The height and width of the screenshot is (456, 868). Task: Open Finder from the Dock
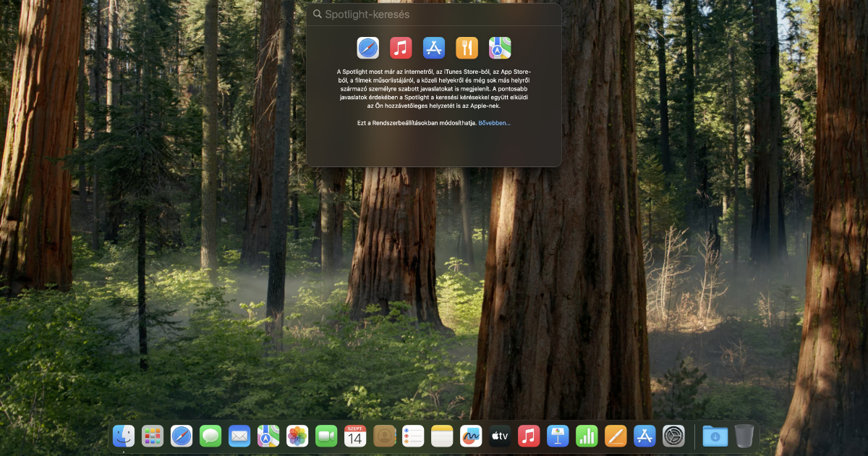click(124, 436)
